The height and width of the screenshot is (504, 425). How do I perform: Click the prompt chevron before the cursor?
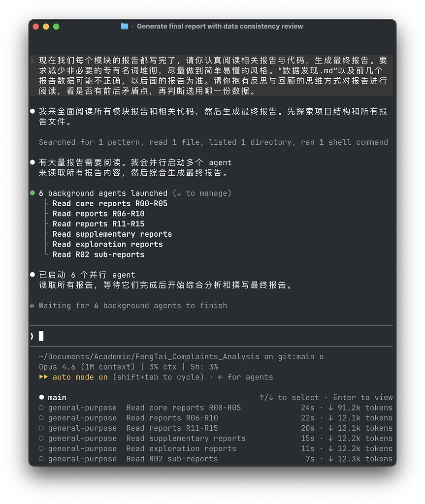click(32, 336)
